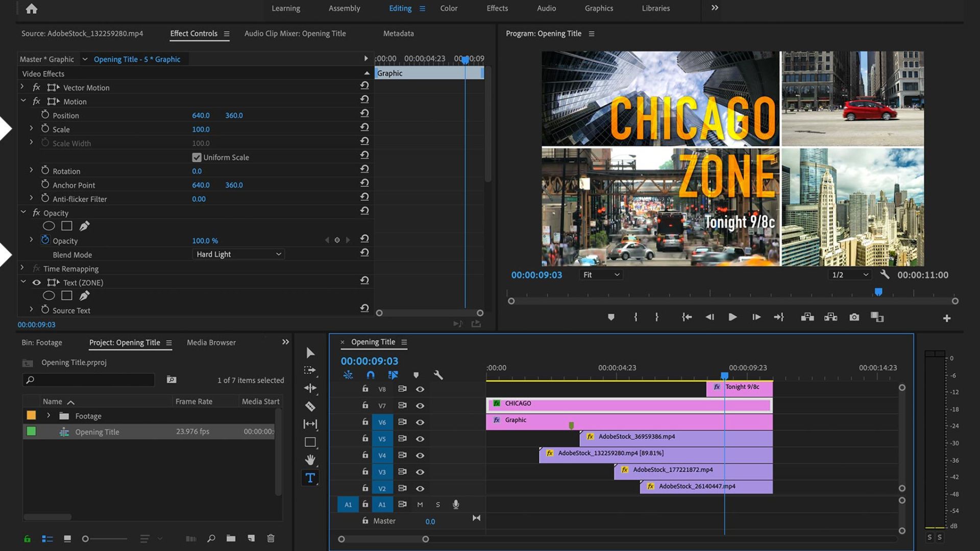Open the Media Browser tab
Viewport: 980px width, 551px height.
tap(211, 343)
